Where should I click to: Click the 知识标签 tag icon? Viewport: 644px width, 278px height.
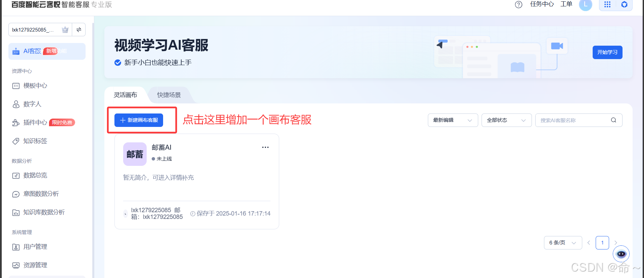pos(16,141)
